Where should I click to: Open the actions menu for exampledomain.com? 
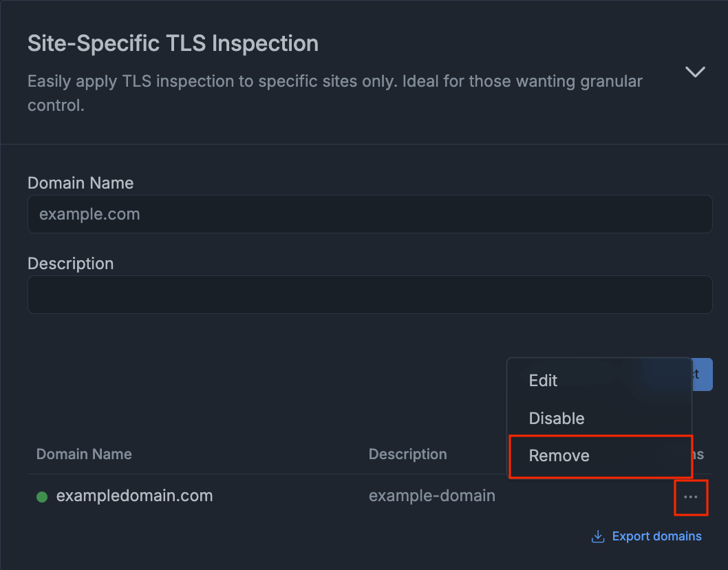(691, 497)
